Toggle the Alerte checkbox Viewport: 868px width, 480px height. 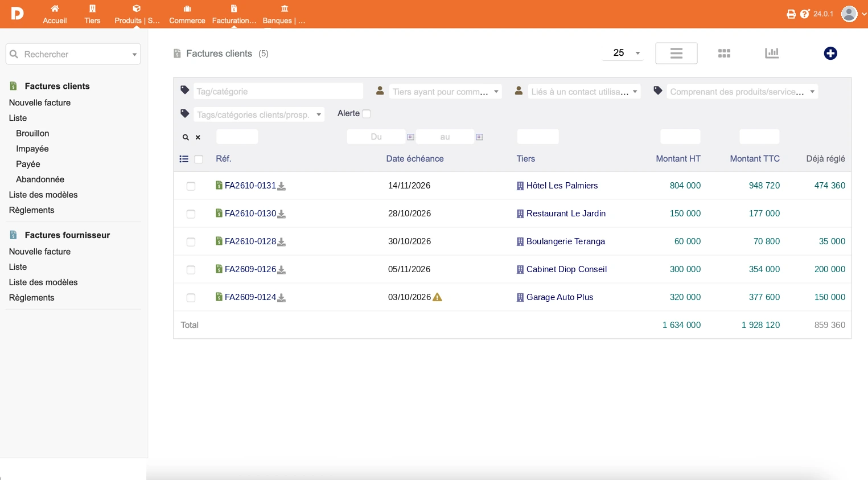click(x=367, y=114)
